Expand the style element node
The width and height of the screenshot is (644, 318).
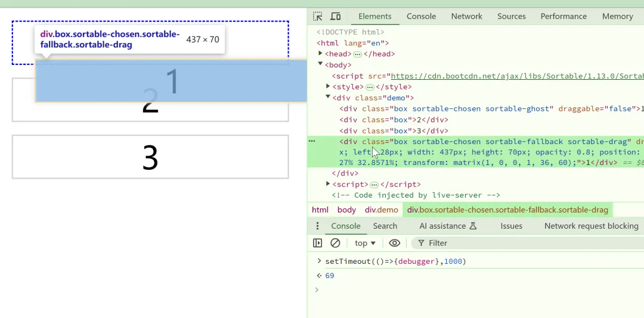[x=328, y=86]
